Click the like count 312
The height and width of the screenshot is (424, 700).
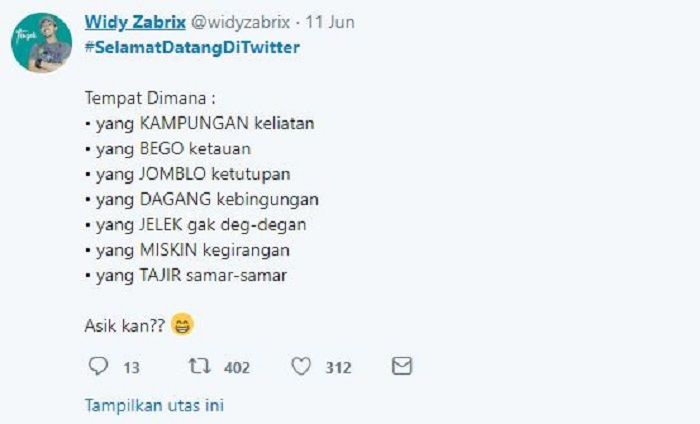click(x=338, y=368)
